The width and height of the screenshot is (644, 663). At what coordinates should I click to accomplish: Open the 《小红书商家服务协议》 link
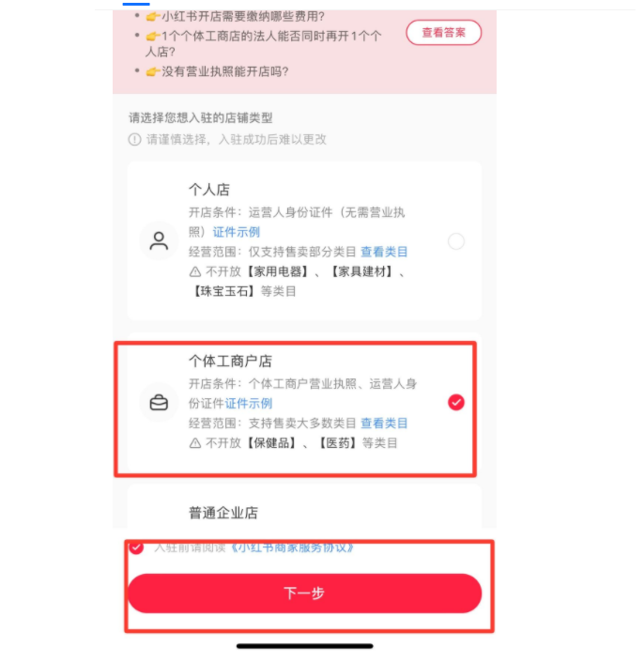(x=292, y=547)
